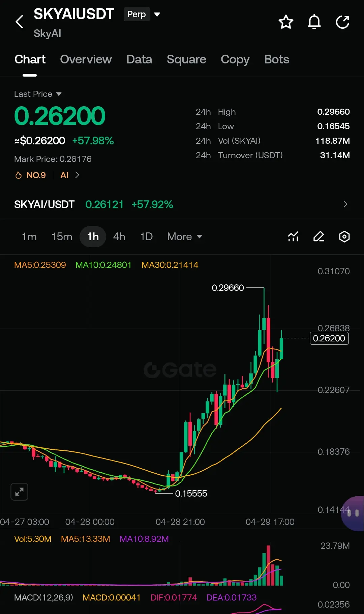364x614 pixels.
Task: Switch to the Overview tab
Action: [x=86, y=59]
